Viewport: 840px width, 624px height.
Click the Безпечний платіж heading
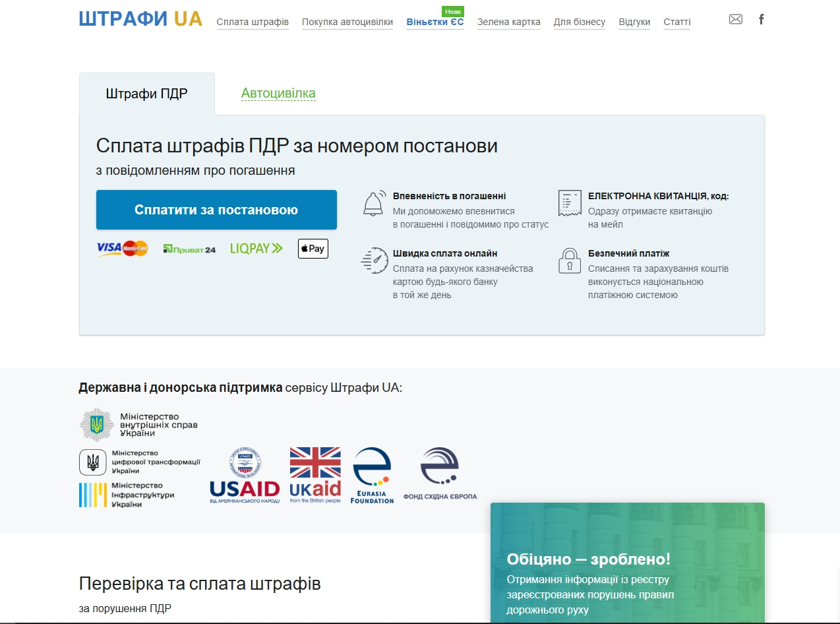click(x=629, y=253)
